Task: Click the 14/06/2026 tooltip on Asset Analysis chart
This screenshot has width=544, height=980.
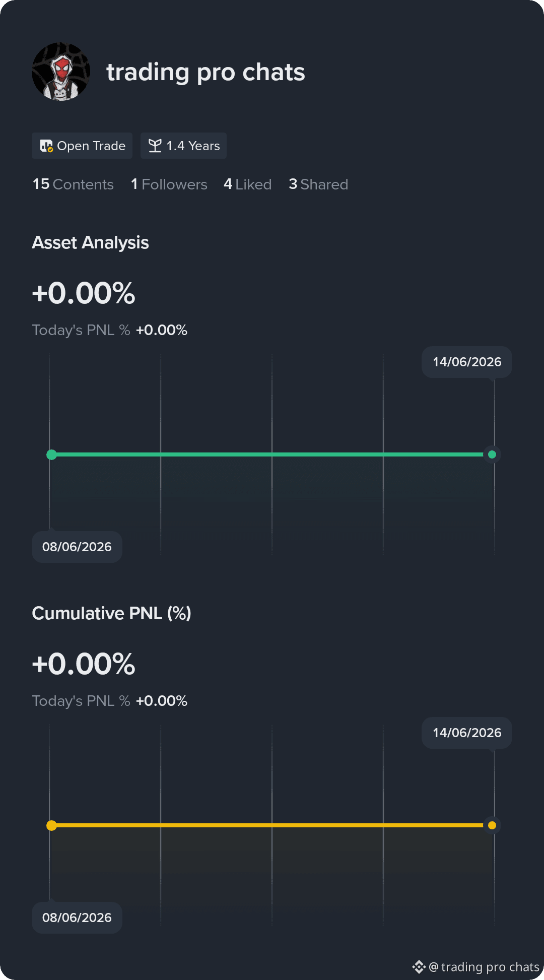Action: pyautogui.click(x=467, y=362)
